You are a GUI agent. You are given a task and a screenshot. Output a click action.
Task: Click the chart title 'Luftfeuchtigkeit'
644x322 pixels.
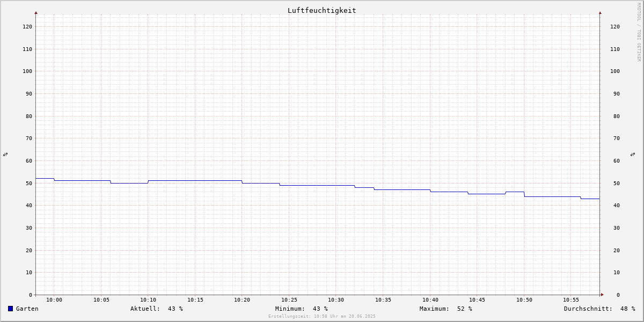(322, 10)
